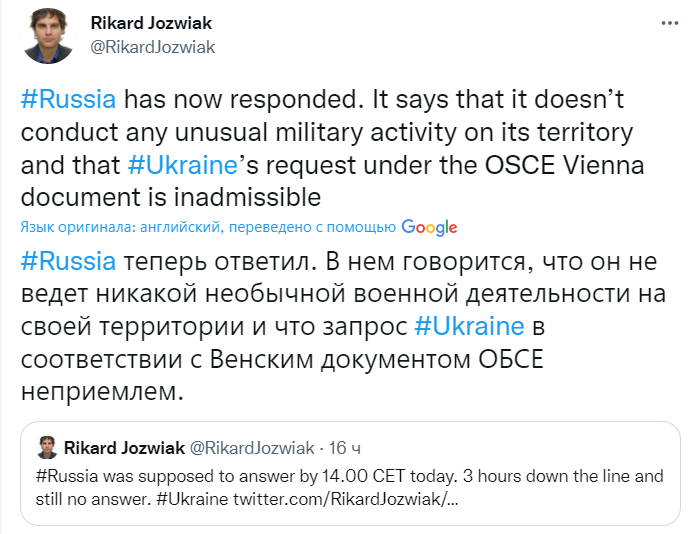Click the Google logo beside the translation notice
Viewport: 692px width, 534px height.
(x=429, y=227)
